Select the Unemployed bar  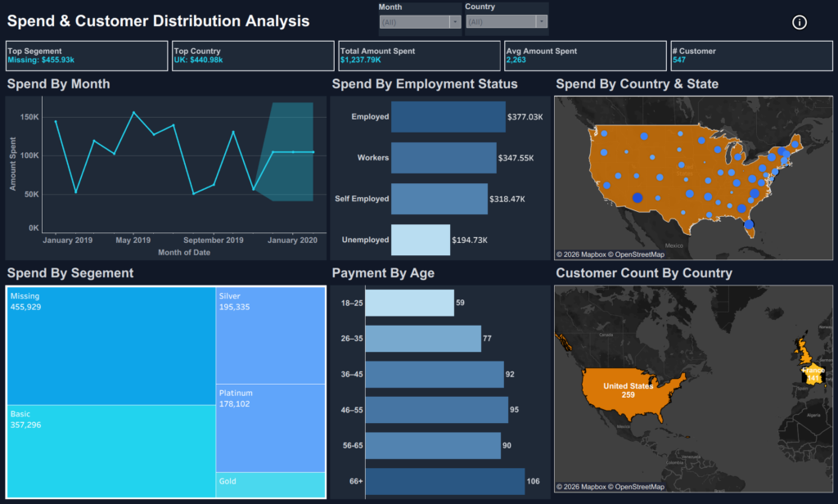[421, 240]
